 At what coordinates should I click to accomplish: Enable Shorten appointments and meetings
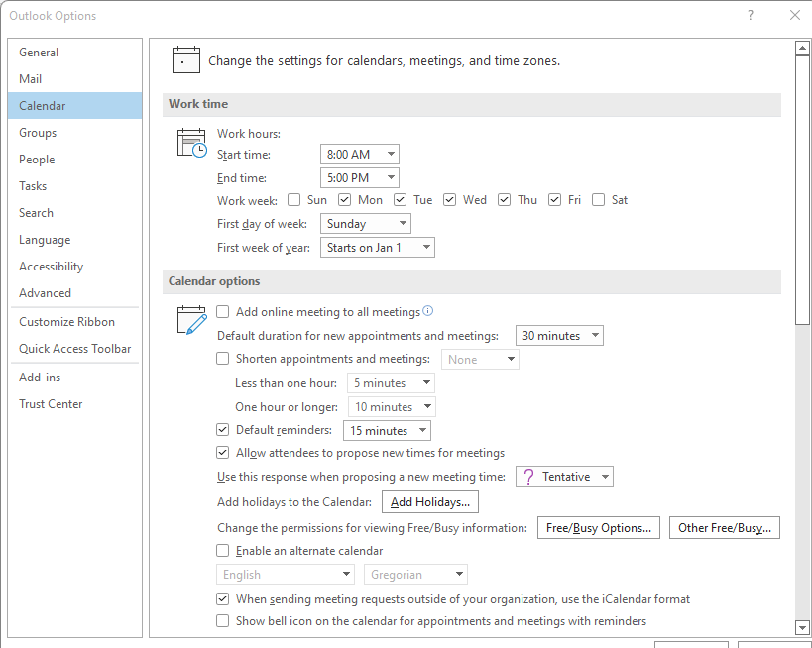tap(223, 358)
